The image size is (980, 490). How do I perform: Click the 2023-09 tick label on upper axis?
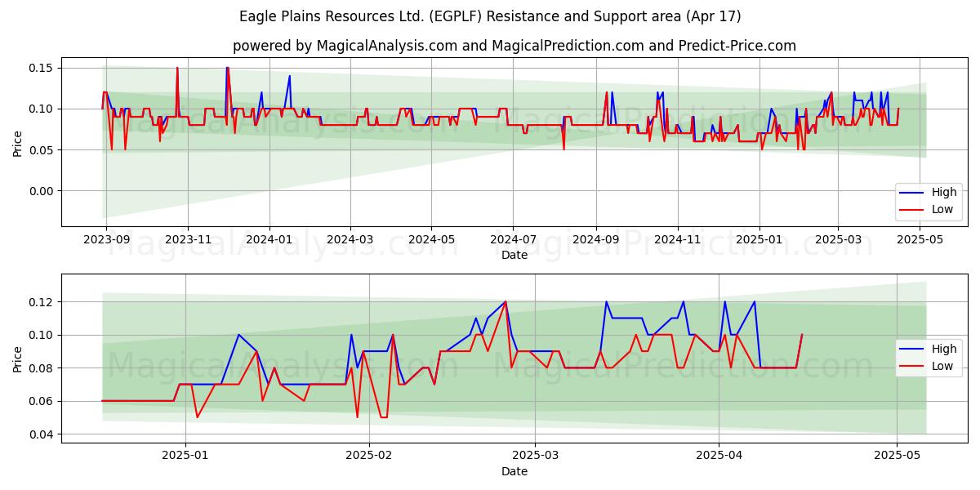[107, 240]
